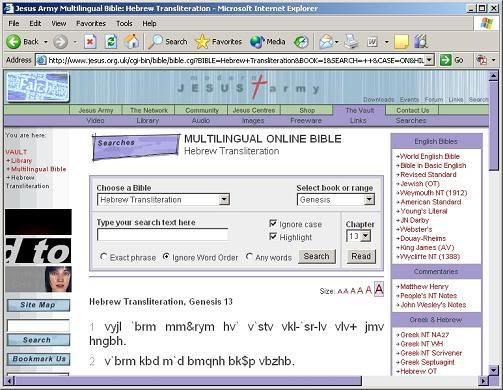Click the page icon in the address bar
This screenshot has height=390, width=503.
pos(41,60)
